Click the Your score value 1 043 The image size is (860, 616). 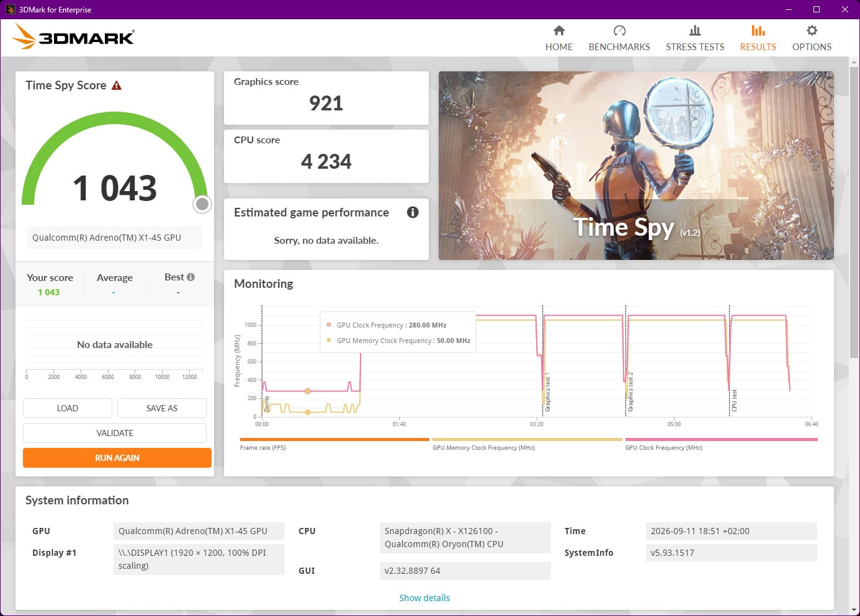[x=49, y=292]
